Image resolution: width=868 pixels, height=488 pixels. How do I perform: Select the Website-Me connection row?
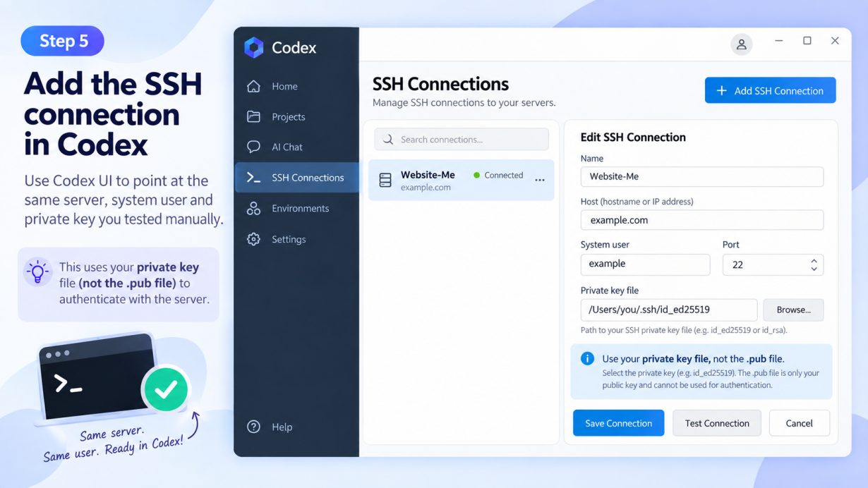click(x=461, y=181)
